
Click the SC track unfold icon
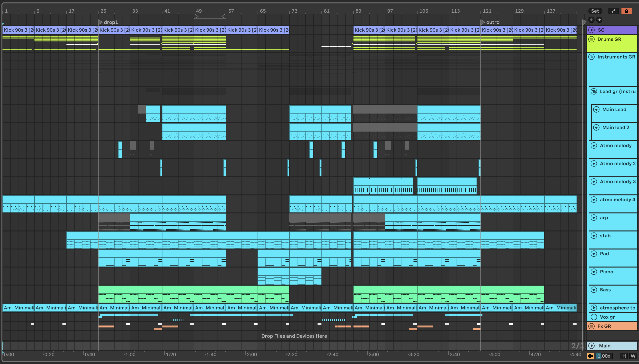(591, 30)
